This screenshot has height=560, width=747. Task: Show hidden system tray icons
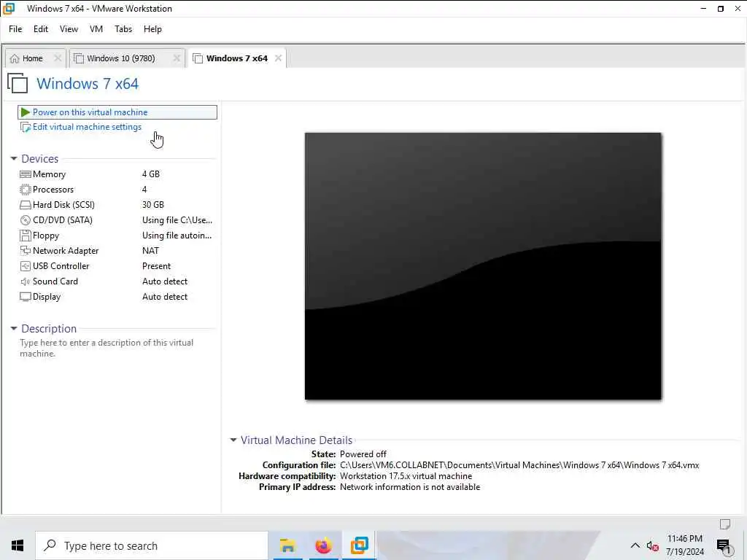[x=635, y=545]
